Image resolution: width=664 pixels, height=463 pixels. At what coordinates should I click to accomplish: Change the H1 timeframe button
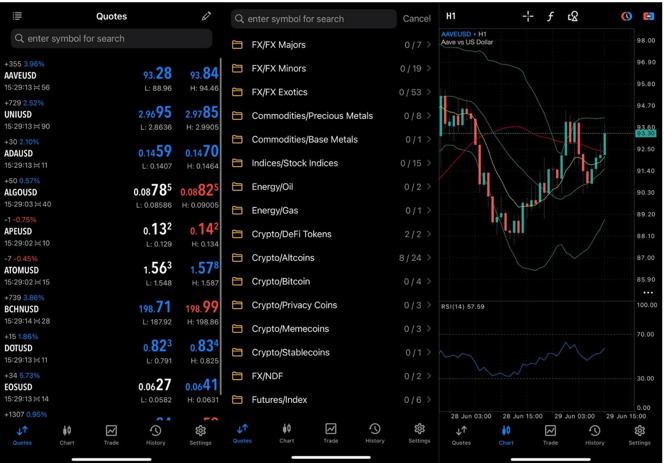pyautogui.click(x=451, y=16)
